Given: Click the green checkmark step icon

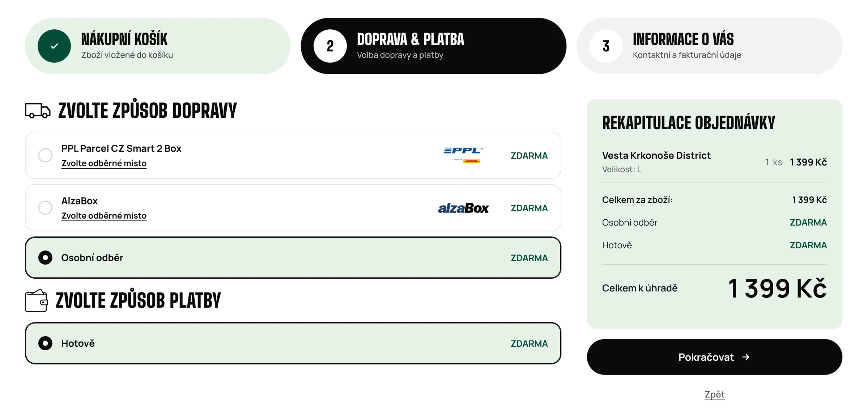Looking at the screenshot, I should pos(54,46).
